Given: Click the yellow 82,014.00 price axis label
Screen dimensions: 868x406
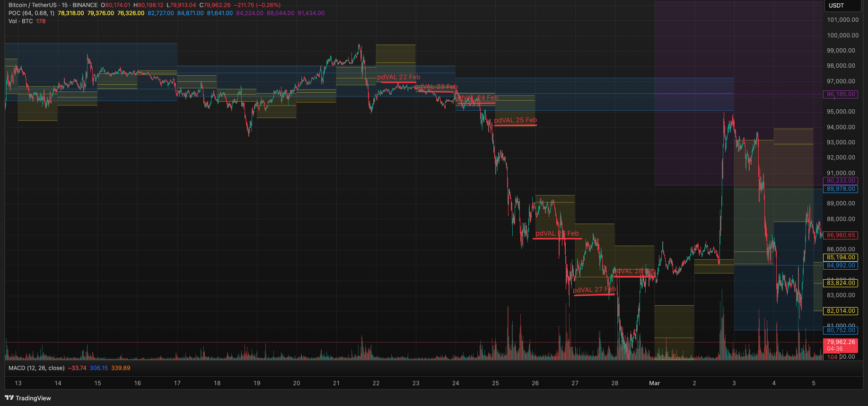Looking at the screenshot, I should [841, 311].
